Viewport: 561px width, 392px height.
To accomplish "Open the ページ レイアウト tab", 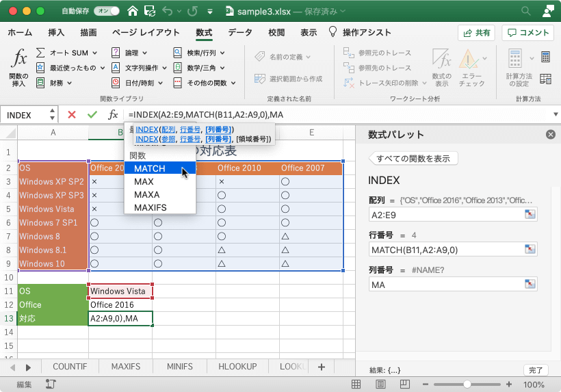I will (x=146, y=33).
